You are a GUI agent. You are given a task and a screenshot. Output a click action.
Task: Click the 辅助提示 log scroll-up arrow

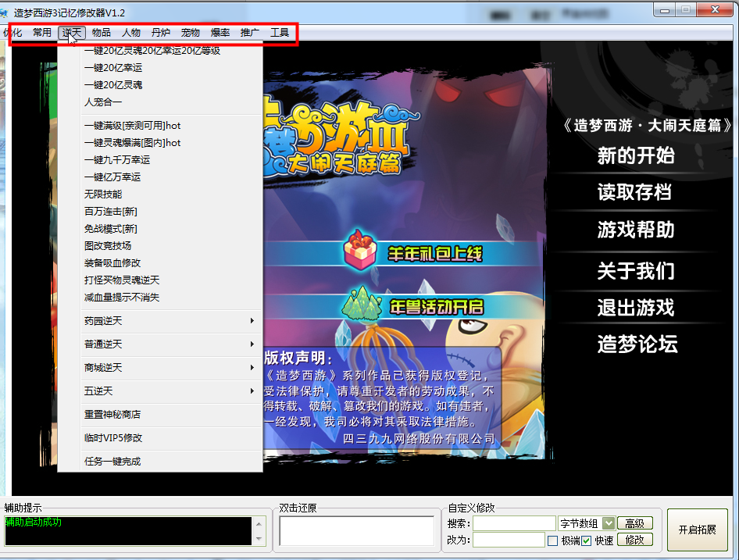(x=259, y=523)
